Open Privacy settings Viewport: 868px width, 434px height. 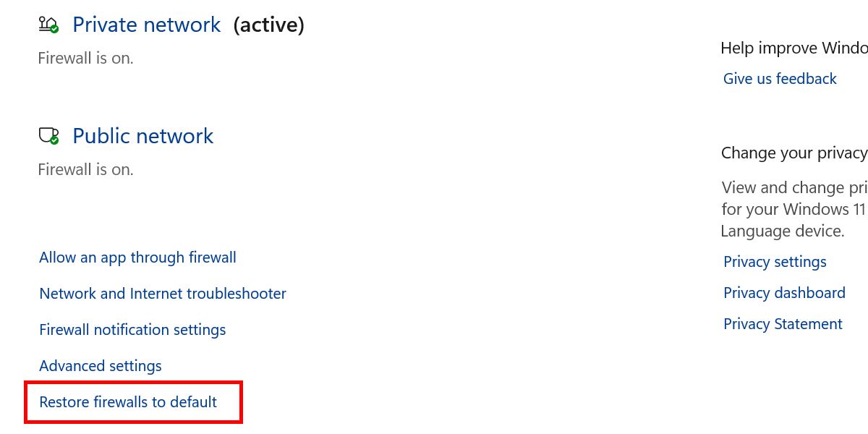coord(775,261)
